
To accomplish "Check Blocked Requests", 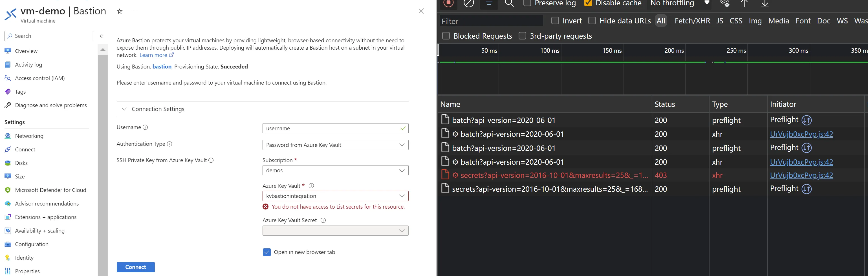I will pos(446,36).
